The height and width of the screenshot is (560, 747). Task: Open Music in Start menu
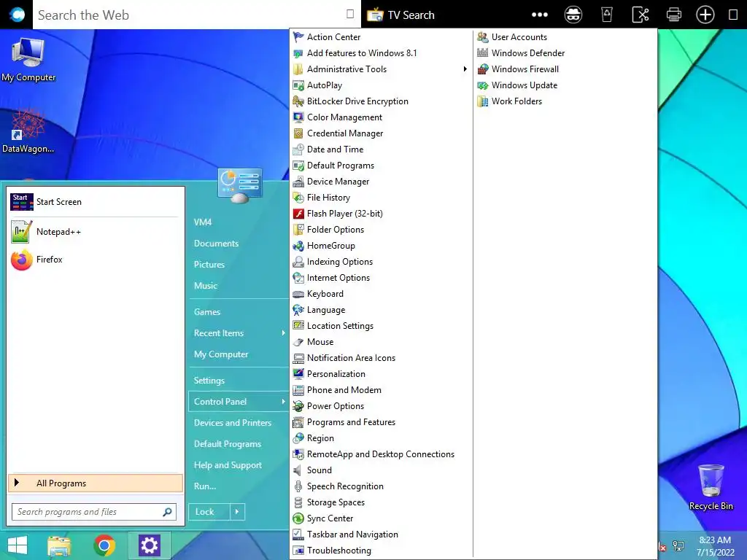tap(205, 286)
